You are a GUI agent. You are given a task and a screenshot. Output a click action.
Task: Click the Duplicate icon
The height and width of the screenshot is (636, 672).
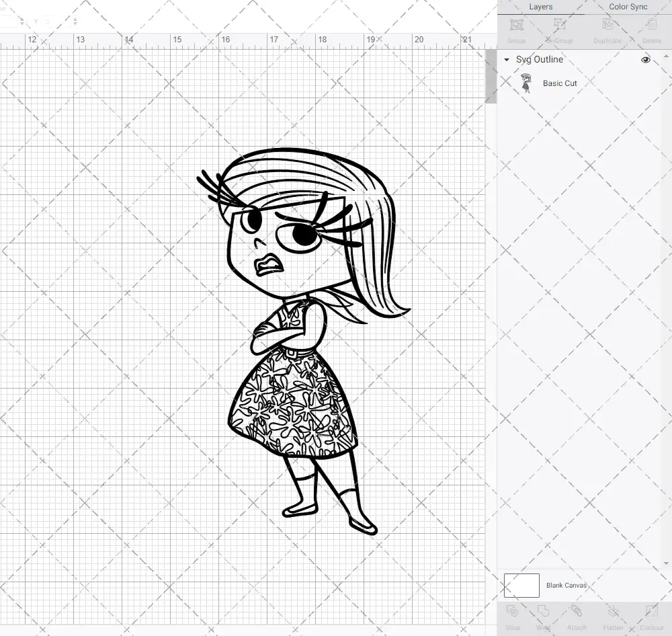point(607,30)
